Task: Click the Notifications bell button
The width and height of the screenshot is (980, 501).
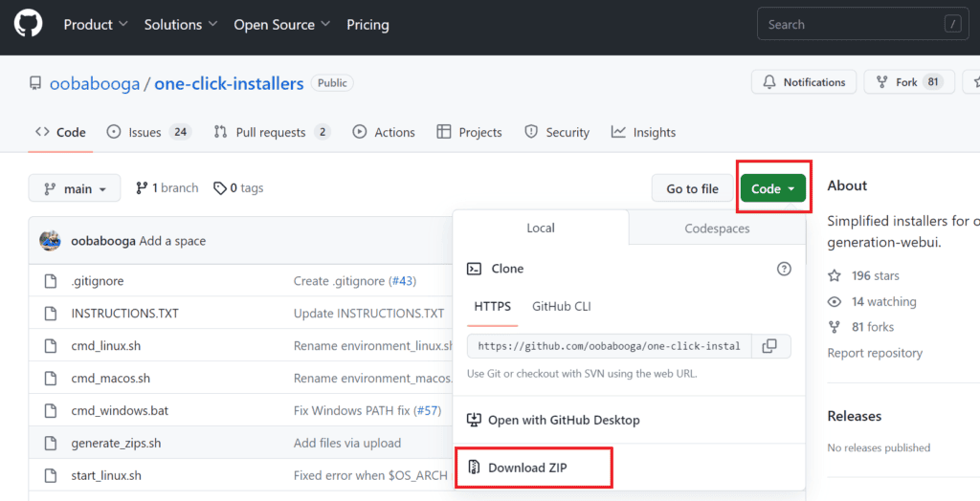Action: point(805,82)
